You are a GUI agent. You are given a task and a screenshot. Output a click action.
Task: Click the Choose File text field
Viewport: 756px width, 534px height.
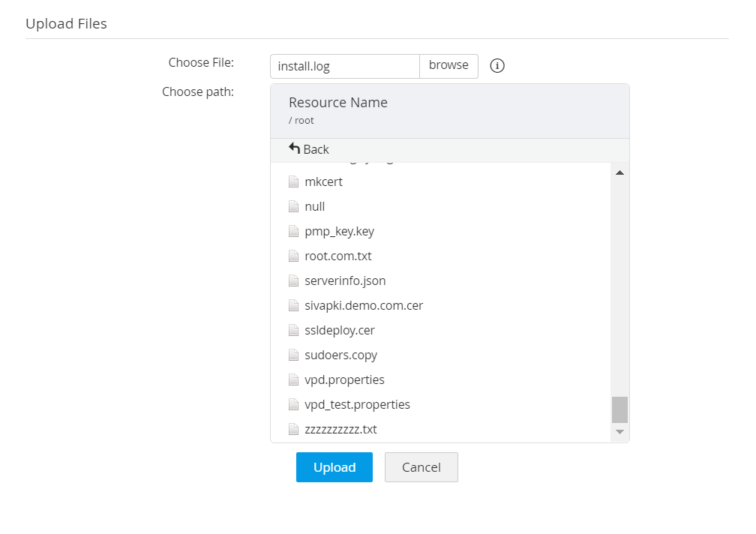(x=344, y=66)
